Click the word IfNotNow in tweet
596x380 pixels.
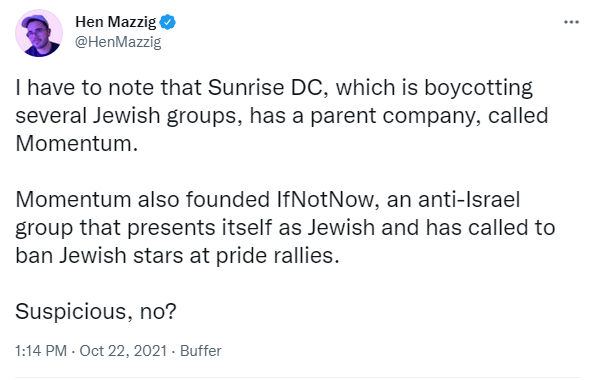pos(327,199)
